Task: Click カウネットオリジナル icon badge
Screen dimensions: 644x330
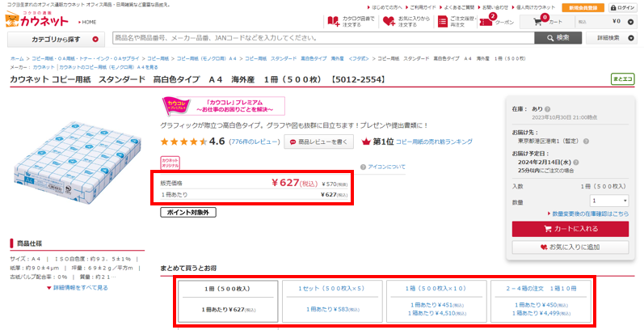Action: point(170,163)
